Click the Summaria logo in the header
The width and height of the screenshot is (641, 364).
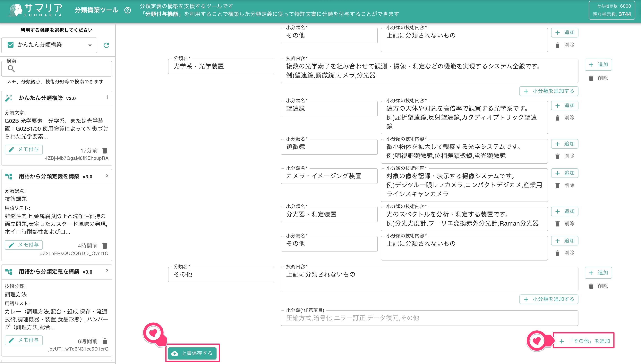(35, 10)
